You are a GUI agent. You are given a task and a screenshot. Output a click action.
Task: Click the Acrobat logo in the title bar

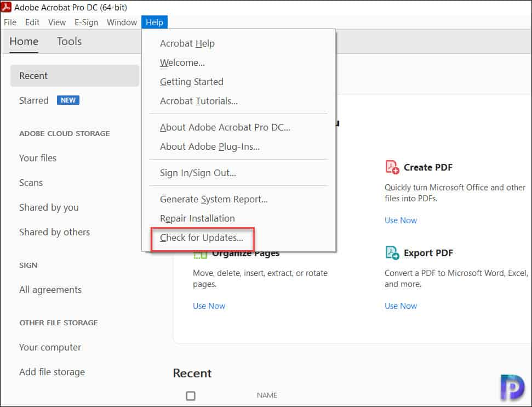pyautogui.click(x=7, y=7)
